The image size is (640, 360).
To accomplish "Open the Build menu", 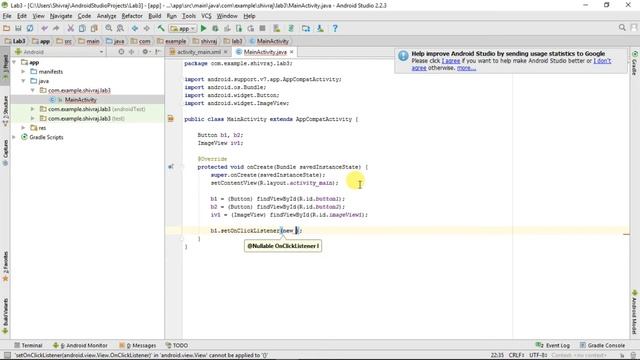I will click(155, 16).
